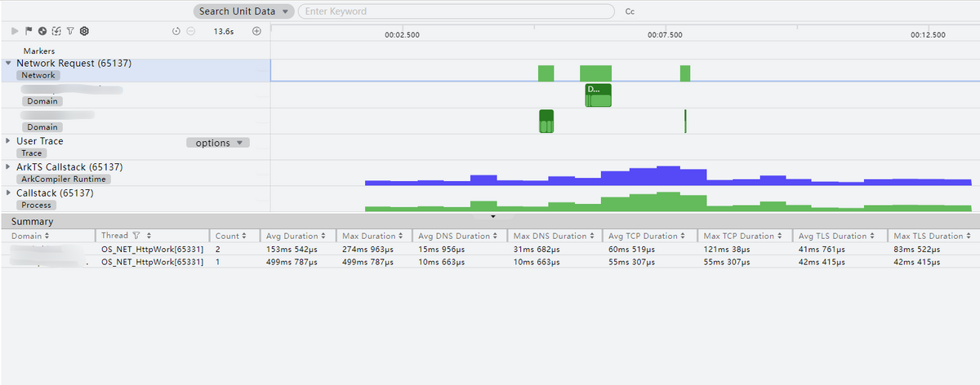Sort the table by Avg Duration column
Viewport: 980px width, 385px height.
[293, 236]
